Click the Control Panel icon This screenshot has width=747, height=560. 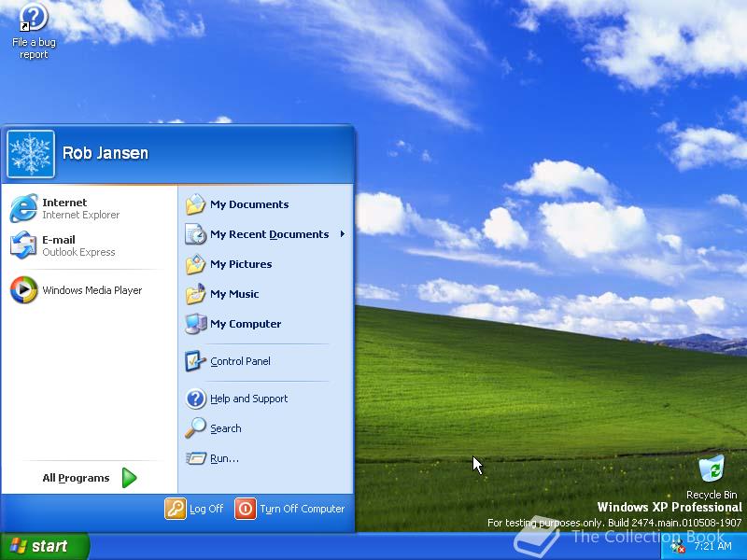click(195, 361)
